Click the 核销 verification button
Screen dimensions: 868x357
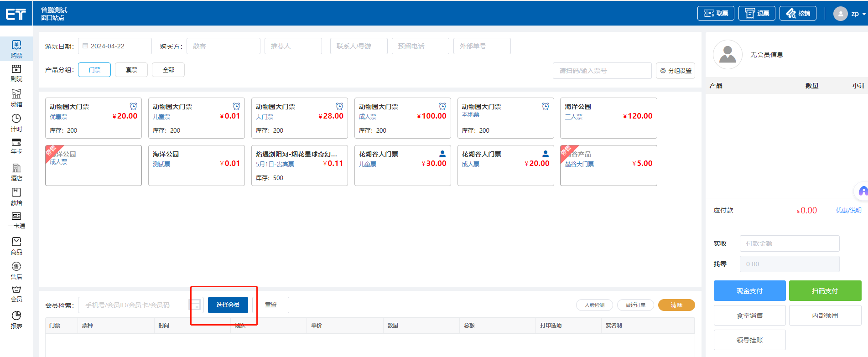click(798, 13)
